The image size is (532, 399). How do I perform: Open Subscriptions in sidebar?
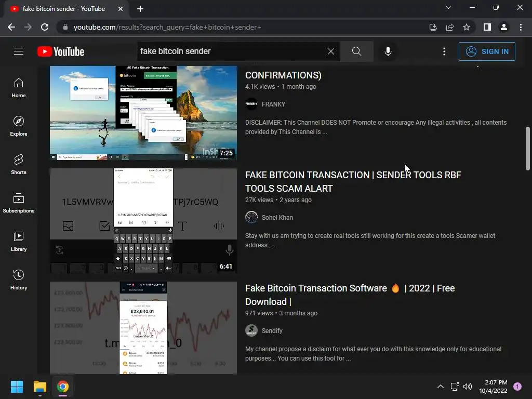(19, 203)
